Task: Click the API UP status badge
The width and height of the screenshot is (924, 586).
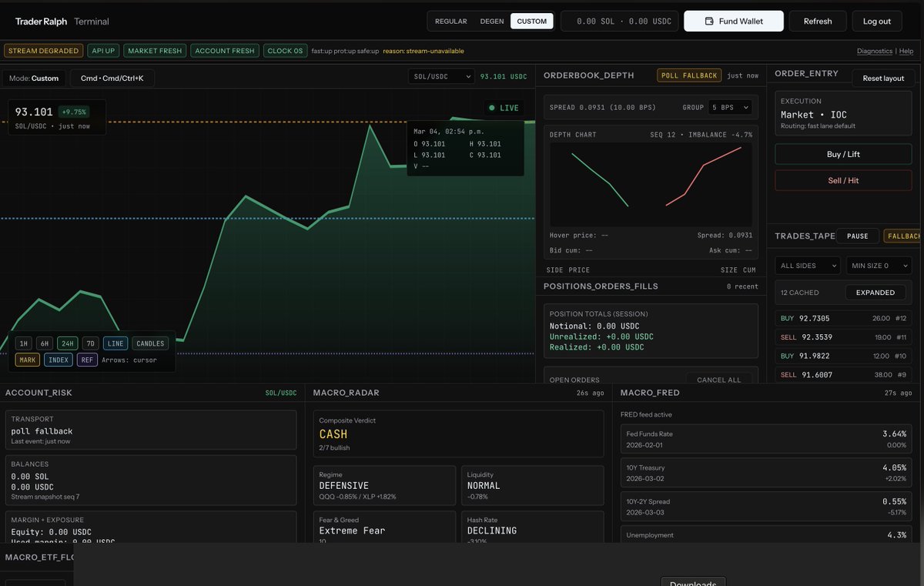Action: 103,51
